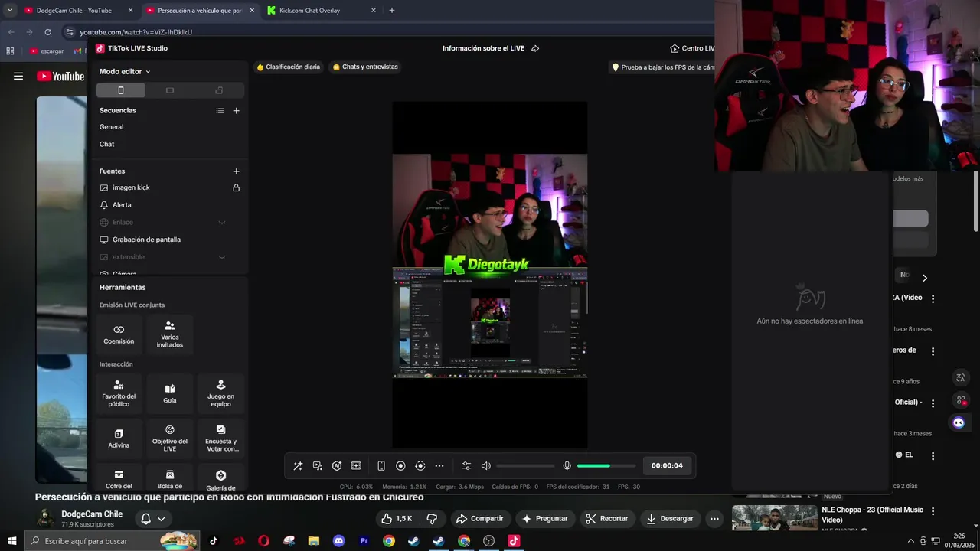Click the Chats y entrevistas chip
This screenshot has height=551, width=980.
pyautogui.click(x=365, y=67)
